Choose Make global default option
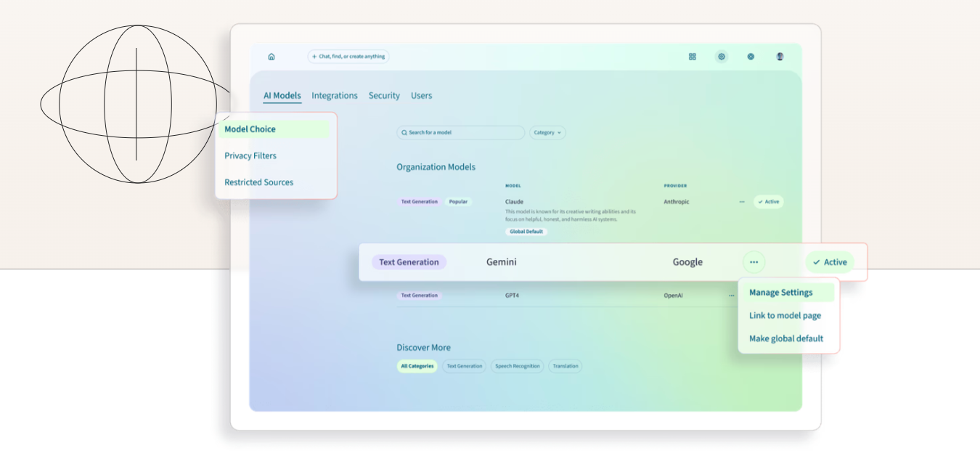The image size is (980, 472). coord(786,338)
